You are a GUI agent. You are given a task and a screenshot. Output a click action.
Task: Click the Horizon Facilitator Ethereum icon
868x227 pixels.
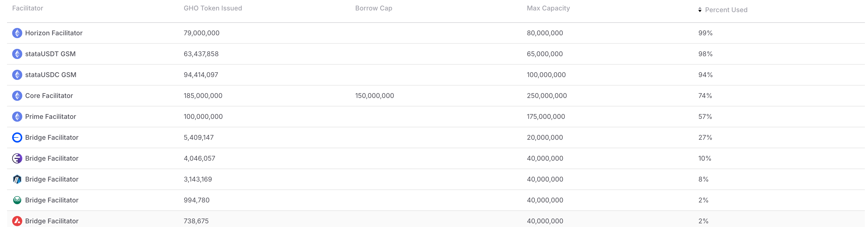point(17,33)
